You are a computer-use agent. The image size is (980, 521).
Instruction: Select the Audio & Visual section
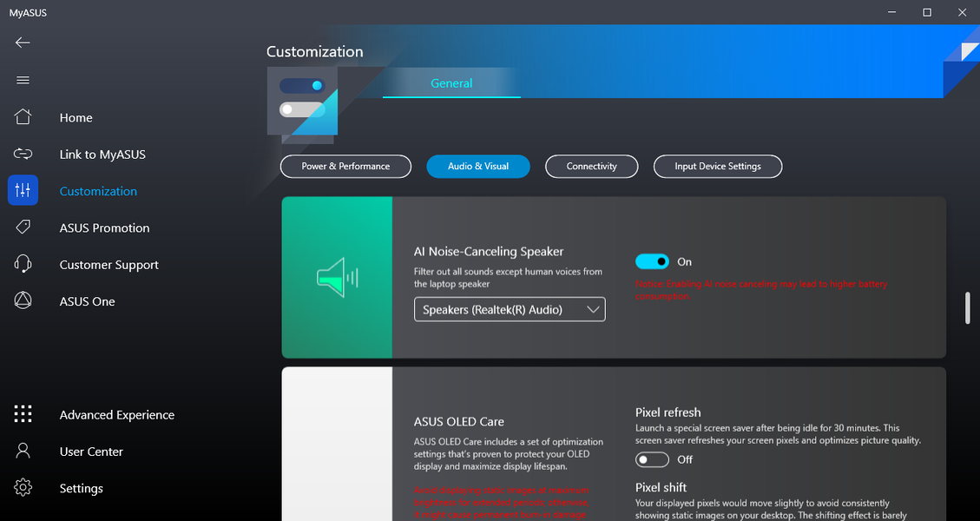[478, 167]
